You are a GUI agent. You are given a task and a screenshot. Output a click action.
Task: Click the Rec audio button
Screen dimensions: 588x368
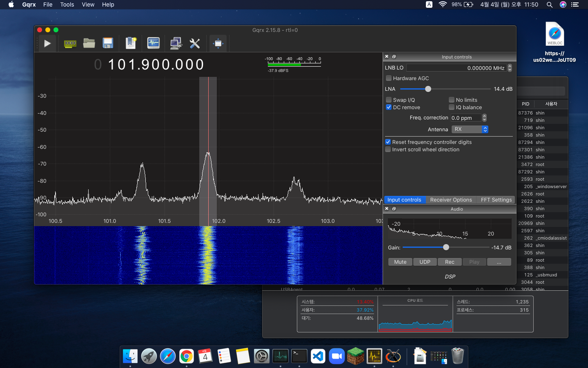pos(450,262)
